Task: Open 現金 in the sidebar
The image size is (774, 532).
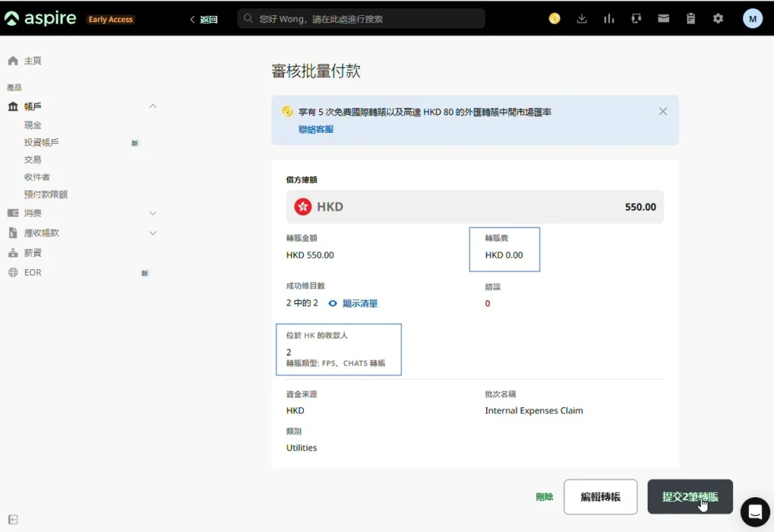Action: (x=33, y=125)
